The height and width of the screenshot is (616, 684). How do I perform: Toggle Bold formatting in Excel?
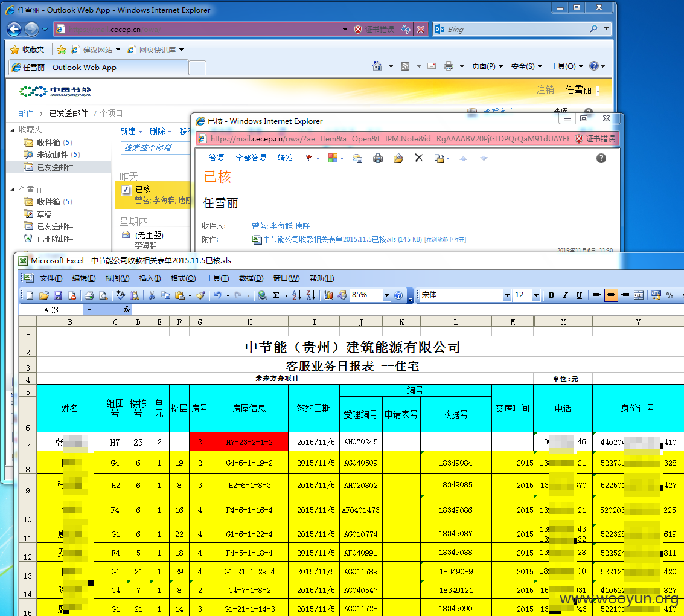click(551, 295)
